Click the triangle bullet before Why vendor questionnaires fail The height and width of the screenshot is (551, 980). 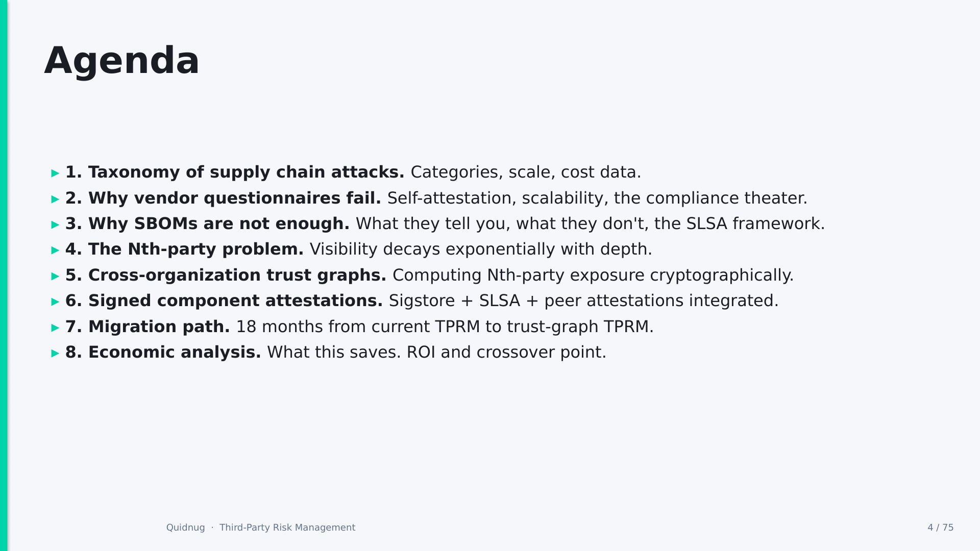[56, 199]
